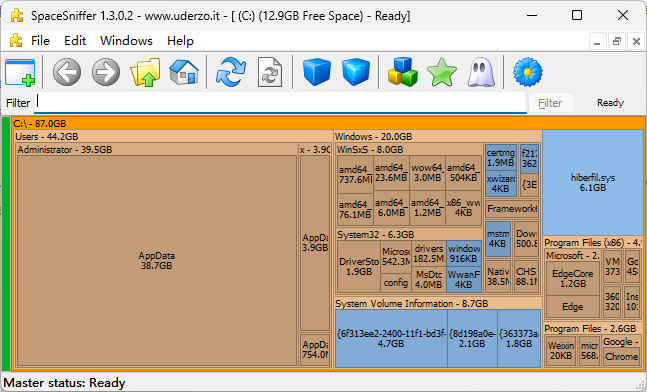Select the config folder block
This screenshot has height=392, width=647.
pos(396,283)
